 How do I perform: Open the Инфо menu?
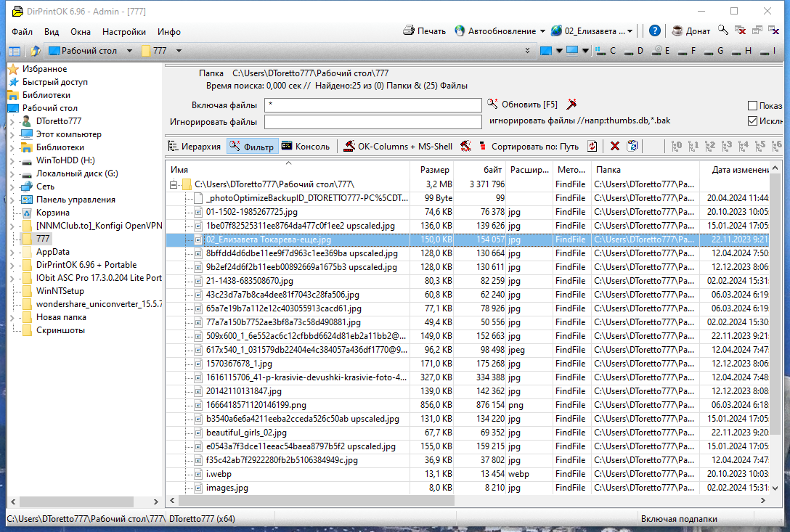[x=168, y=32]
